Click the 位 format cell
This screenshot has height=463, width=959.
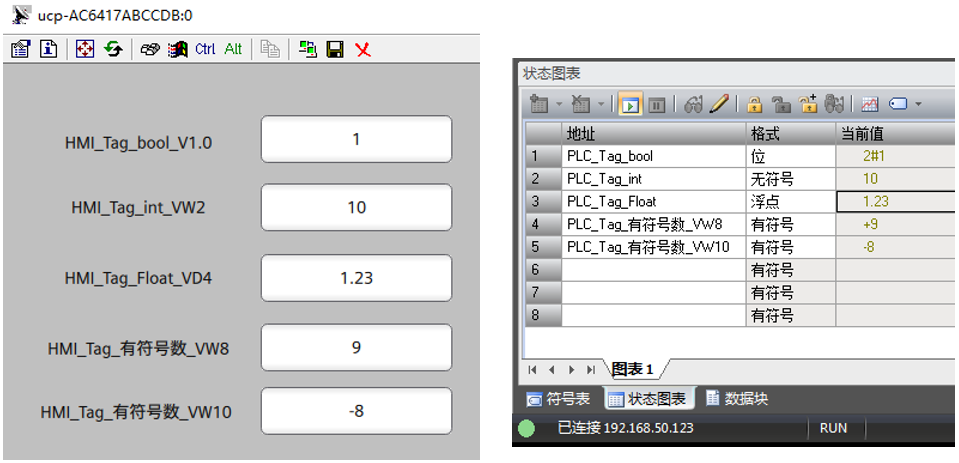[x=791, y=157]
